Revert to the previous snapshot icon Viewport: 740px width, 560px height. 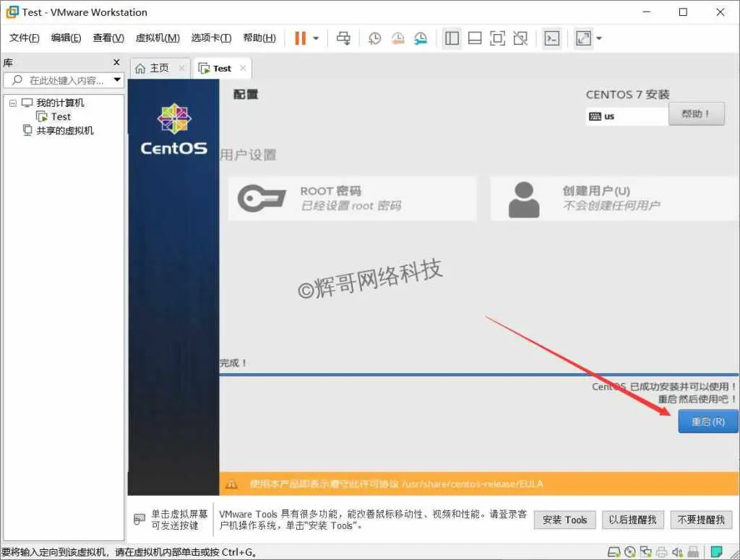tap(398, 38)
